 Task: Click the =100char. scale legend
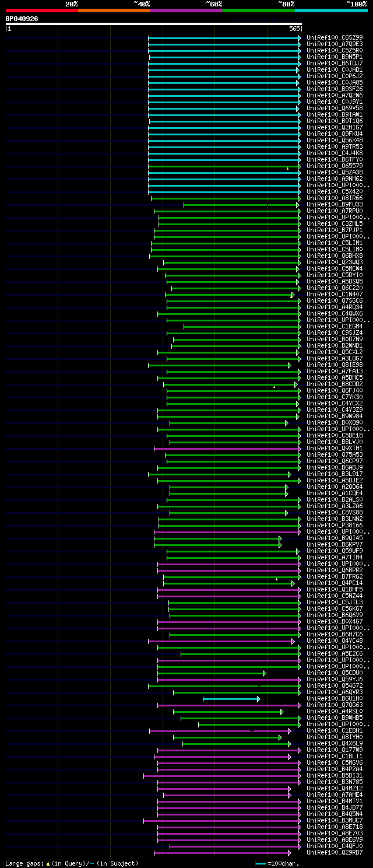click(277, 863)
